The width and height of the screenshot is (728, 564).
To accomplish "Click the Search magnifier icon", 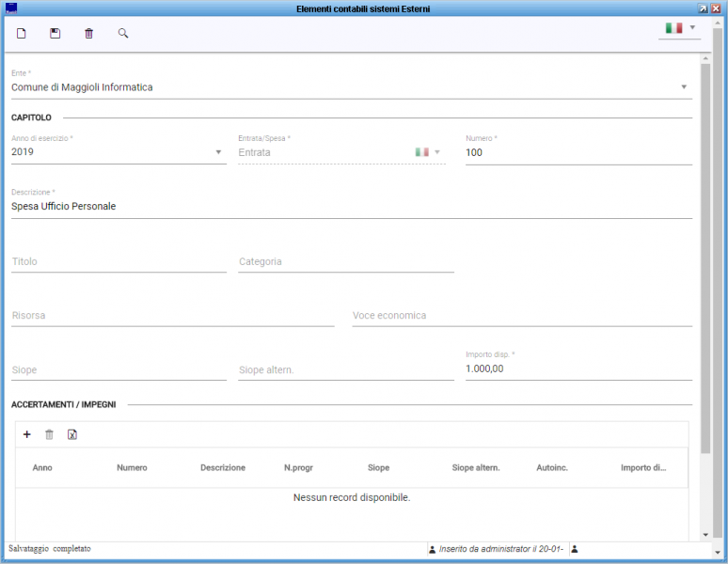I will click(123, 34).
